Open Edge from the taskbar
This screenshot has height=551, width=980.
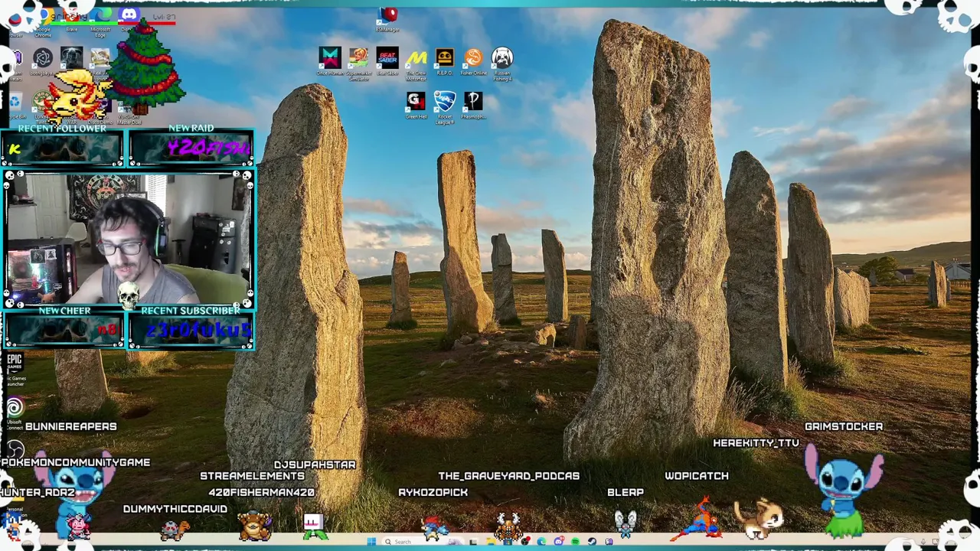[x=541, y=542]
